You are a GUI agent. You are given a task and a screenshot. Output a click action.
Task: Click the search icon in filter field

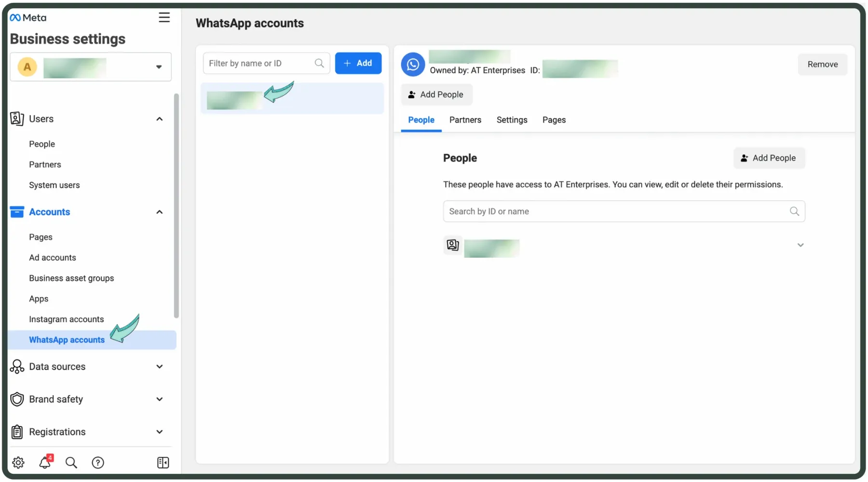point(319,63)
